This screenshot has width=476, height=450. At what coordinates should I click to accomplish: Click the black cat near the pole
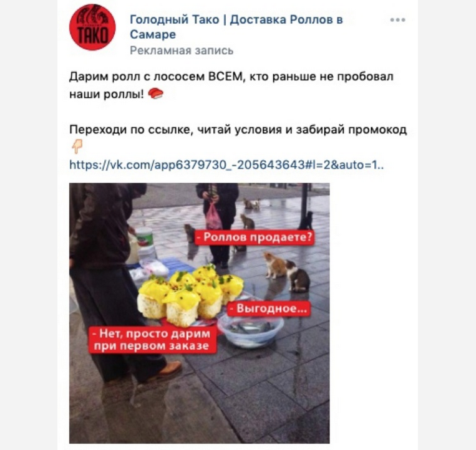coord(306,221)
